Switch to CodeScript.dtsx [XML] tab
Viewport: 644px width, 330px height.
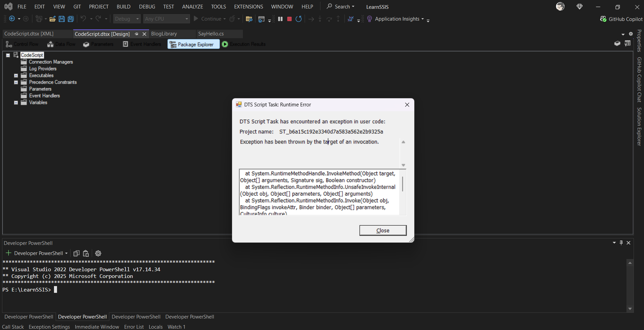pyautogui.click(x=29, y=34)
